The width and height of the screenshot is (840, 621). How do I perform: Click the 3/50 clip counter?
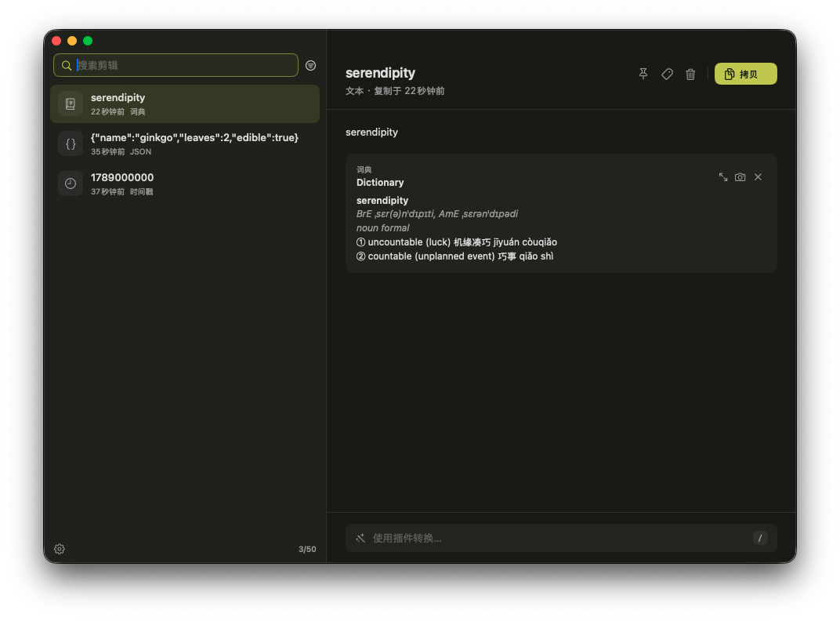coord(307,549)
